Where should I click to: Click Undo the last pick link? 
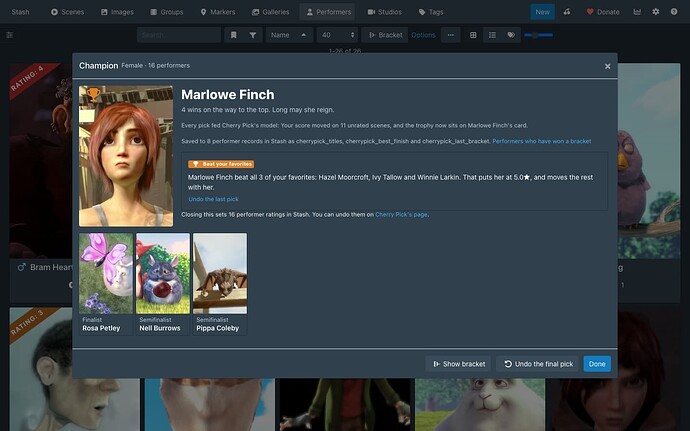point(213,199)
